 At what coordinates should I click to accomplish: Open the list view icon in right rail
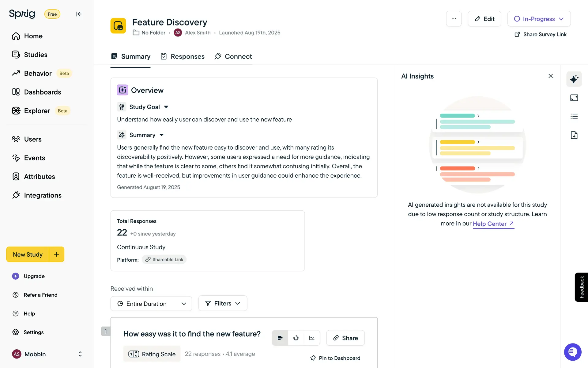(574, 117)
